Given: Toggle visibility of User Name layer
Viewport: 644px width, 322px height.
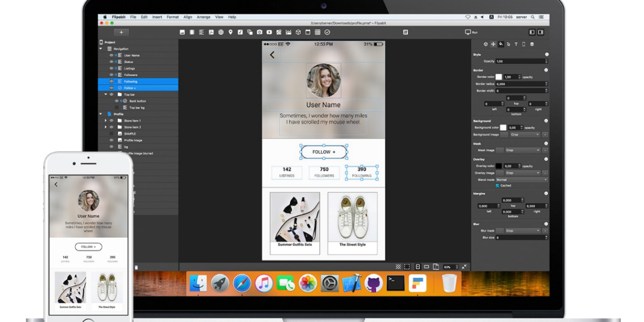Looking at the screenshot, I should pos(111,55).
